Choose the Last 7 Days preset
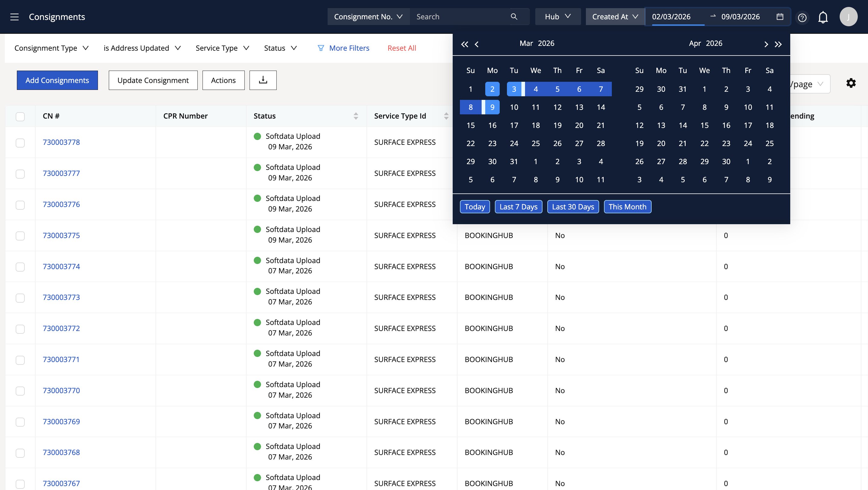The height and width of the screenshot is (490, 868). pyautogui.click(x=518, y=207)
